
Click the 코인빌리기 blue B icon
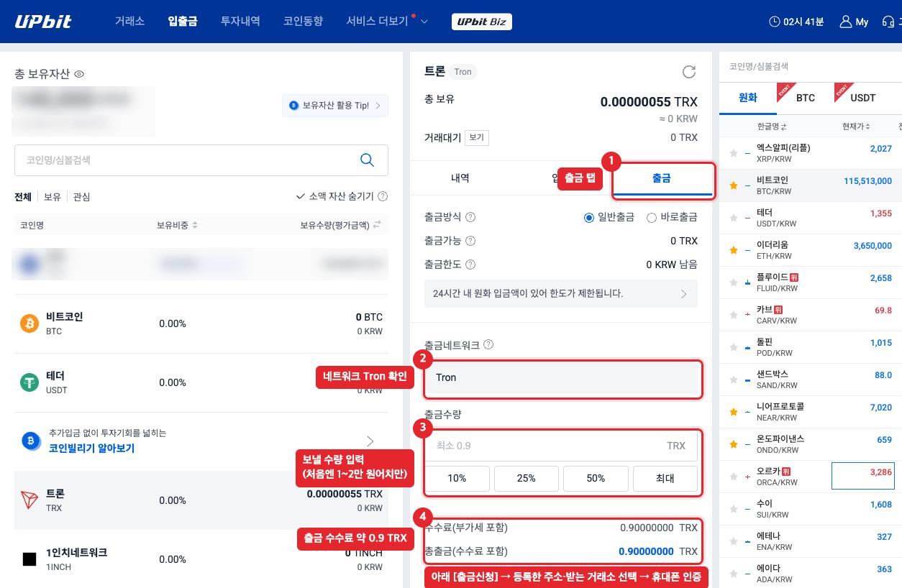[x=30, y=441]
